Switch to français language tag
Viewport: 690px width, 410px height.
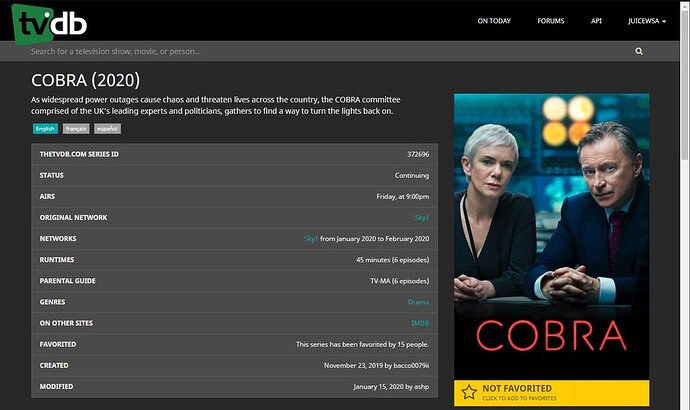click(76, 128)
